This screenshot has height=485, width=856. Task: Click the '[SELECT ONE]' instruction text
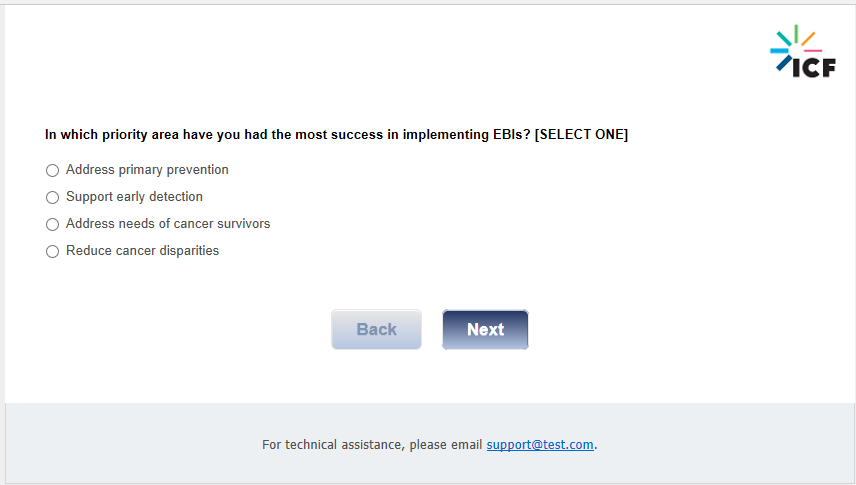(x=582, y=134)
